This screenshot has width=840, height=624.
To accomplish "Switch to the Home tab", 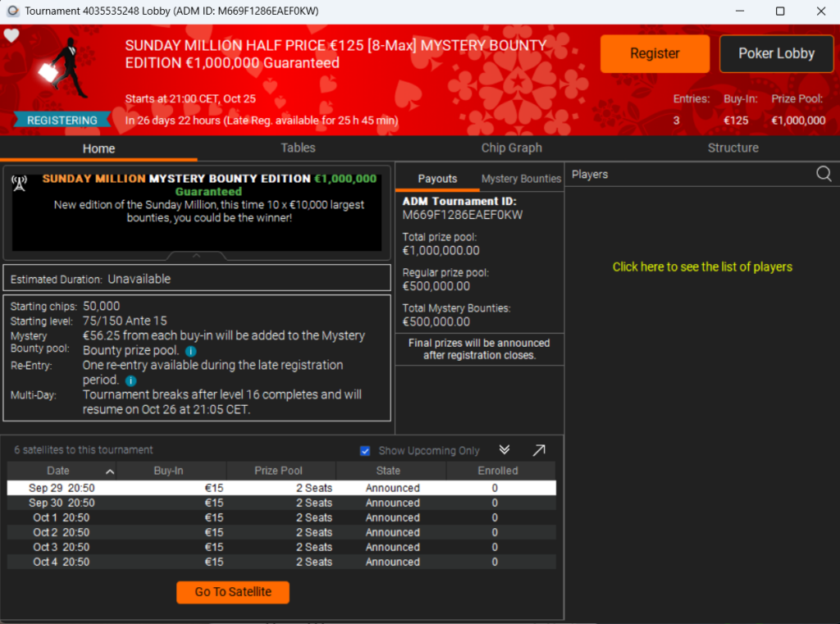I will pos(98,148).
